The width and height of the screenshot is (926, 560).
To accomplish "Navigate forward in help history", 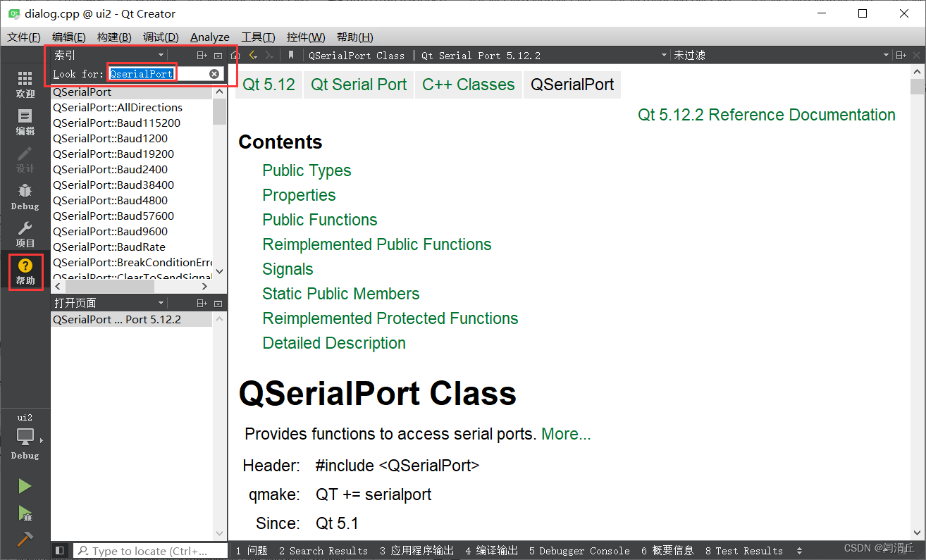I will [269, 55].
